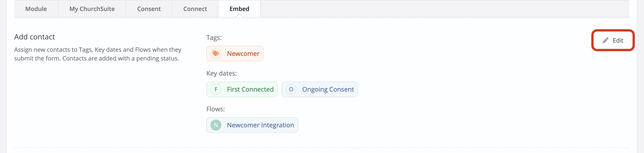Select the Newcomer tag badge
The image size is (644, 153).
235,53
